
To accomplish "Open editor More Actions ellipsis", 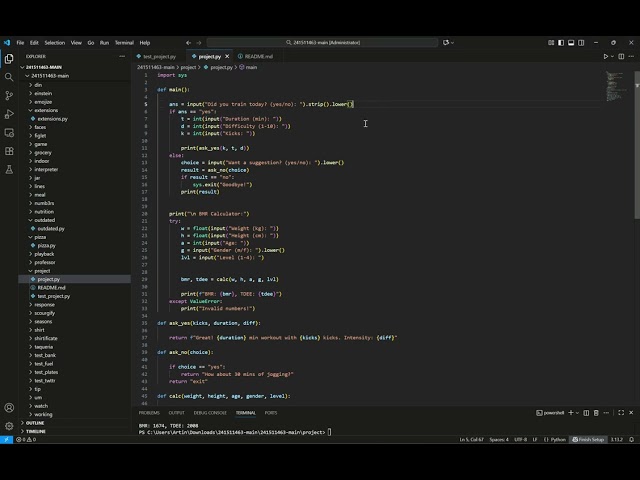I will point(631,56).
